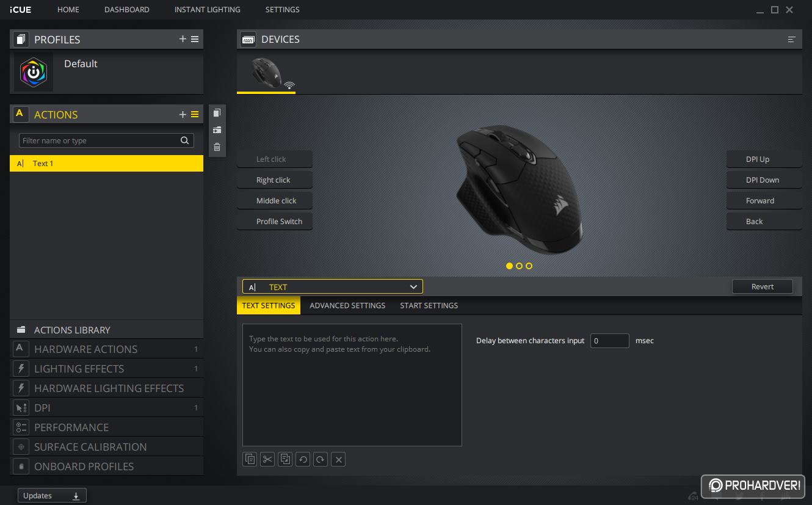Add a new action with plus icon
812x505 pixels.
pyautogui.click(x=183, y=114)
